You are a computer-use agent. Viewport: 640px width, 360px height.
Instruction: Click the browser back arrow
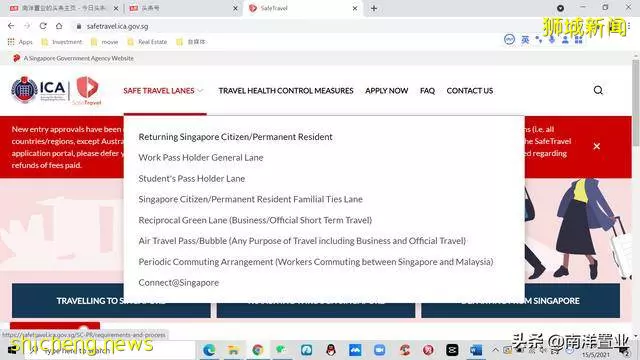[x=11, y=26]
